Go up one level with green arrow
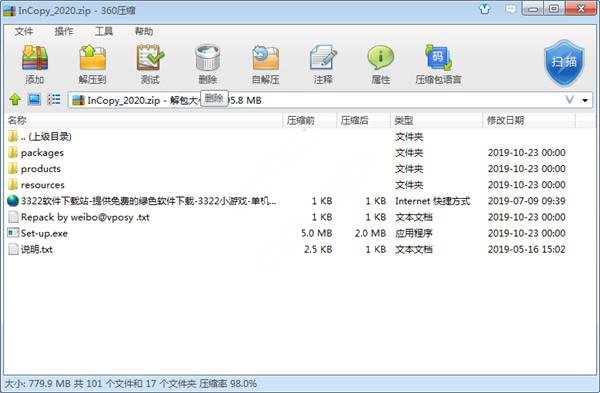600x393 pixels. click(15, 100)
